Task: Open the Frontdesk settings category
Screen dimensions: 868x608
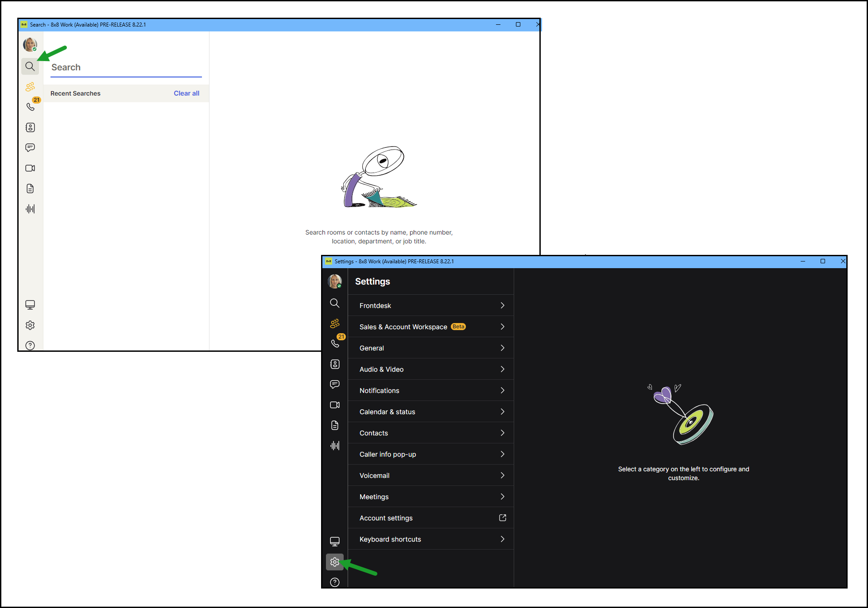Action: 431,306
